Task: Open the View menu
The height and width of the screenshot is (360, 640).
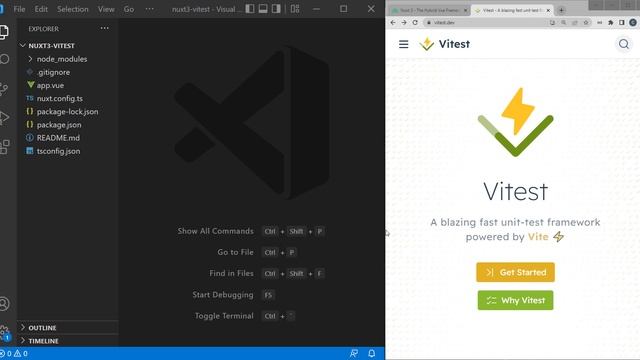Action: coord(106,9)
